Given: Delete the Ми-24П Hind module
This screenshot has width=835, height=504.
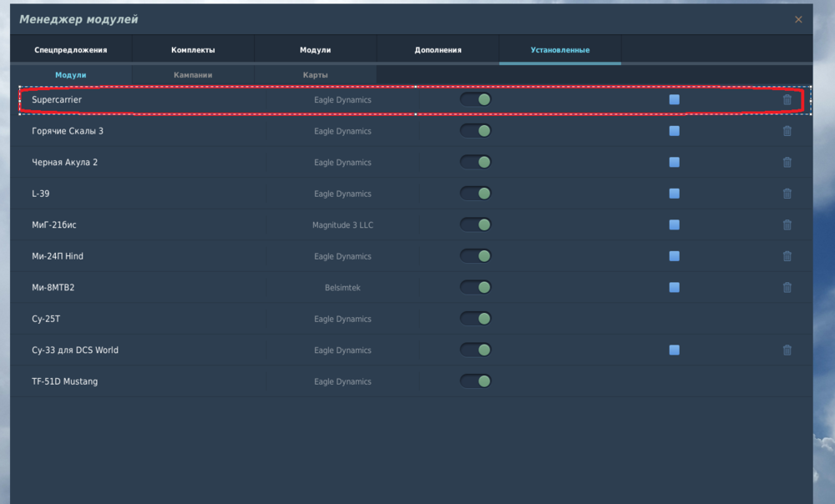Looking at the screenshot, I should pyautogui.click(x=787, y=256).
